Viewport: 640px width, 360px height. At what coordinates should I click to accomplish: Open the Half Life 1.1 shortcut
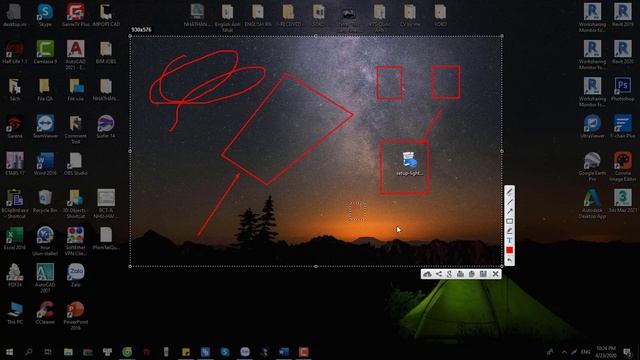(15, 52)
